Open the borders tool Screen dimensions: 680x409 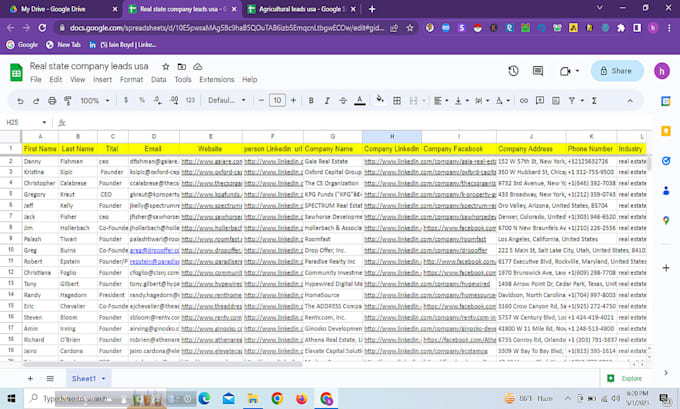tap(396, 101)
